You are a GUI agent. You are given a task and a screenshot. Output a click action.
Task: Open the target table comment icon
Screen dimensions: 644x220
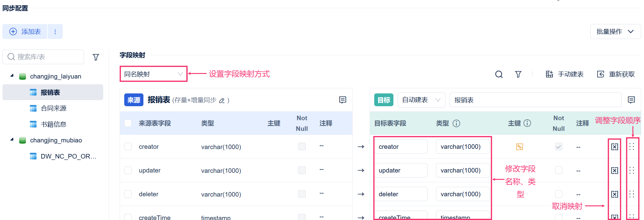coord(631,100)
